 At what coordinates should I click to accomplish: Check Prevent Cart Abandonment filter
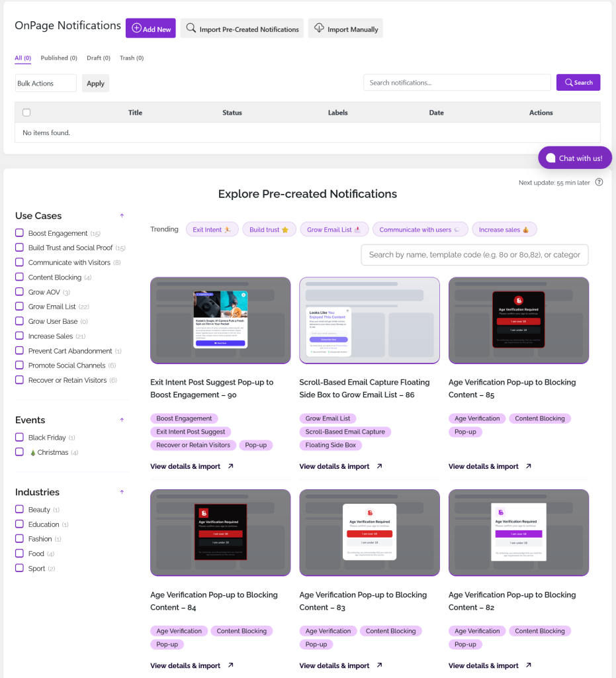point(19,350)
